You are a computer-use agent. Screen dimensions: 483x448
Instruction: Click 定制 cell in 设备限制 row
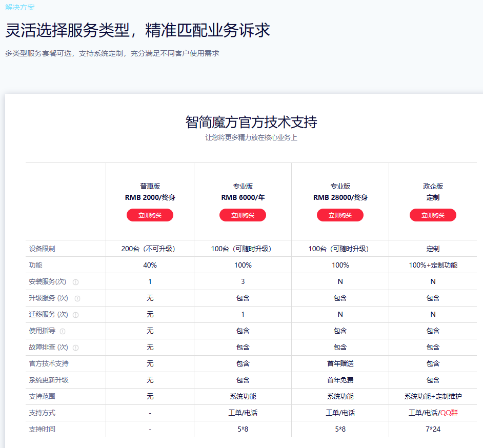(x=433, y=249)
